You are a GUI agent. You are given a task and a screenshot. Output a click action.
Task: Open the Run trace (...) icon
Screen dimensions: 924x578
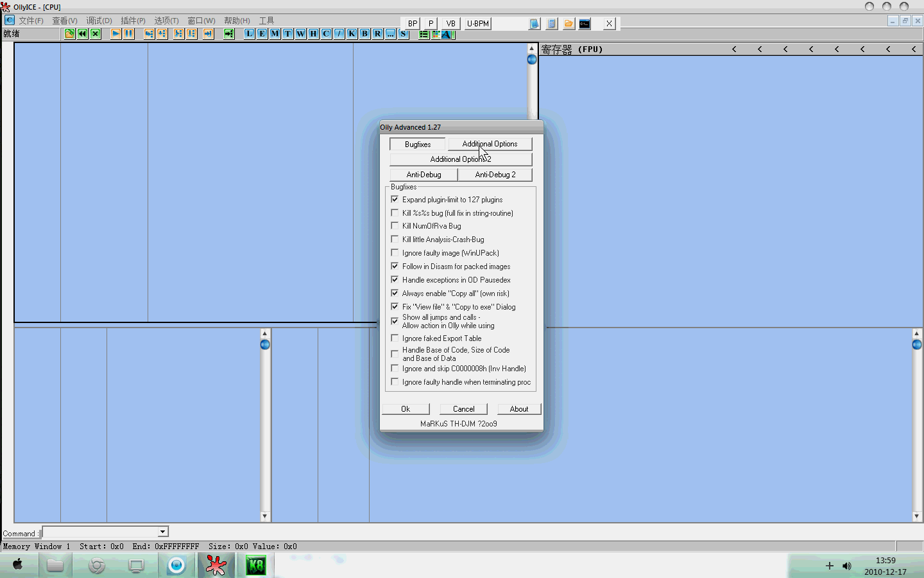click(391, 34)
